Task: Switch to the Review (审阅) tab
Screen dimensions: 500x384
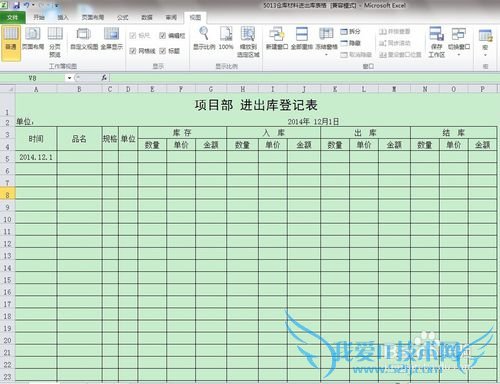Action: (x=171, y=17)
